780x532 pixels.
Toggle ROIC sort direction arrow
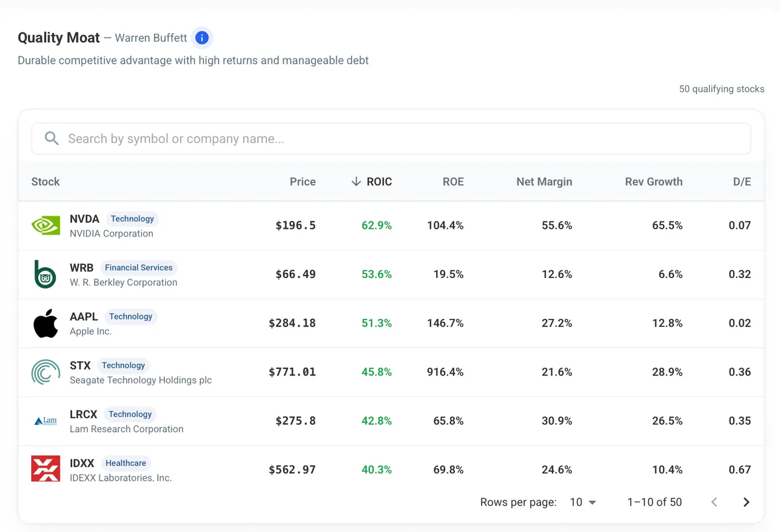point(356,182)
